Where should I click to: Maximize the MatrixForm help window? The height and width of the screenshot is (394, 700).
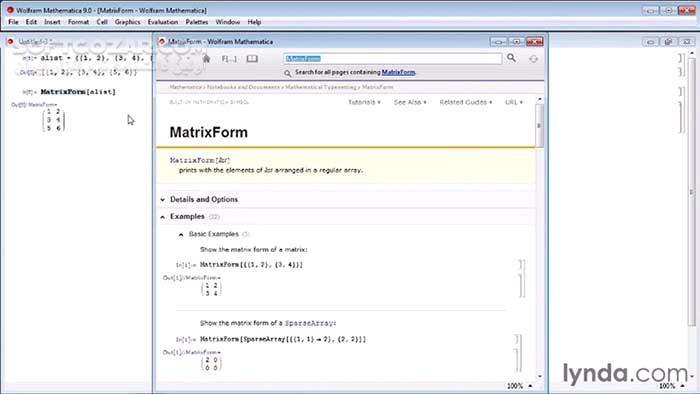pos(517,41)
